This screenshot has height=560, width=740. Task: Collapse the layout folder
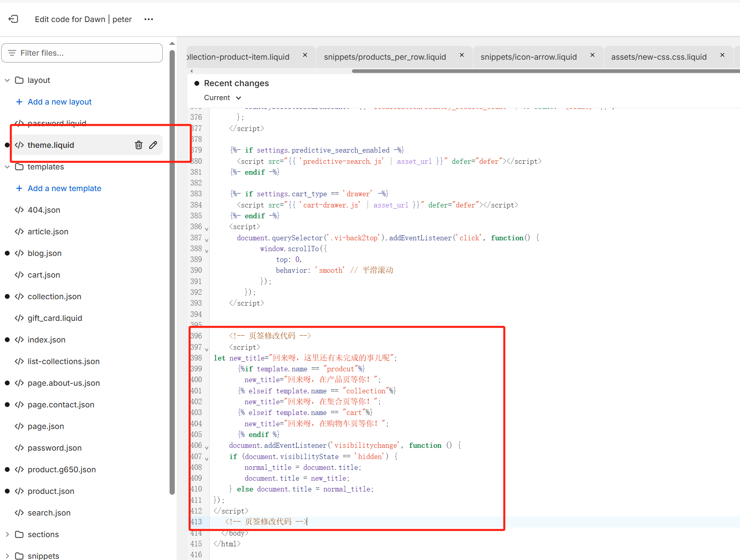7,80
